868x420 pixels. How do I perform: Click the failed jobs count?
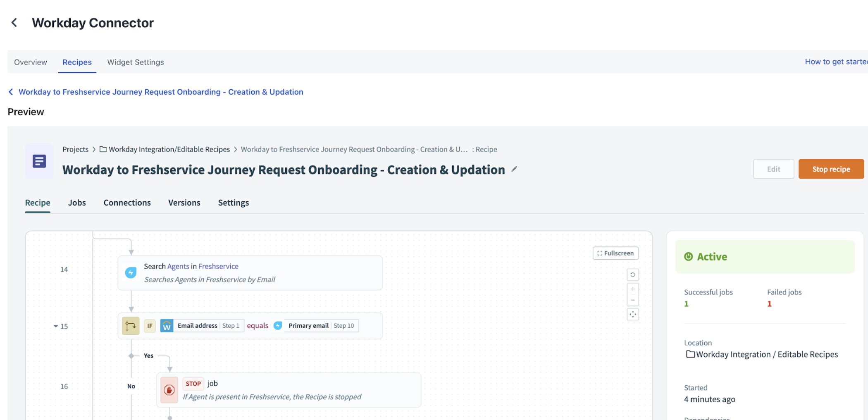point(769,304)
